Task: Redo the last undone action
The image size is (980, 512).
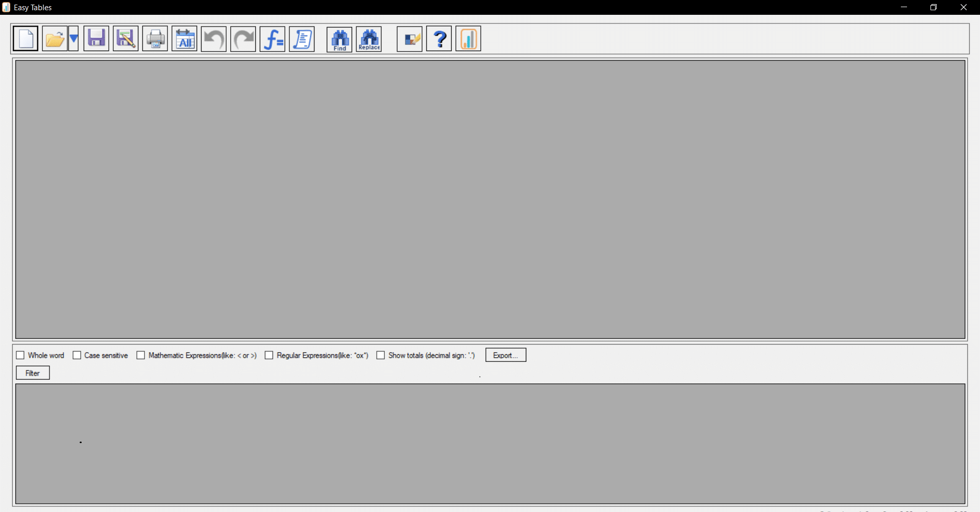Action: 243,39
